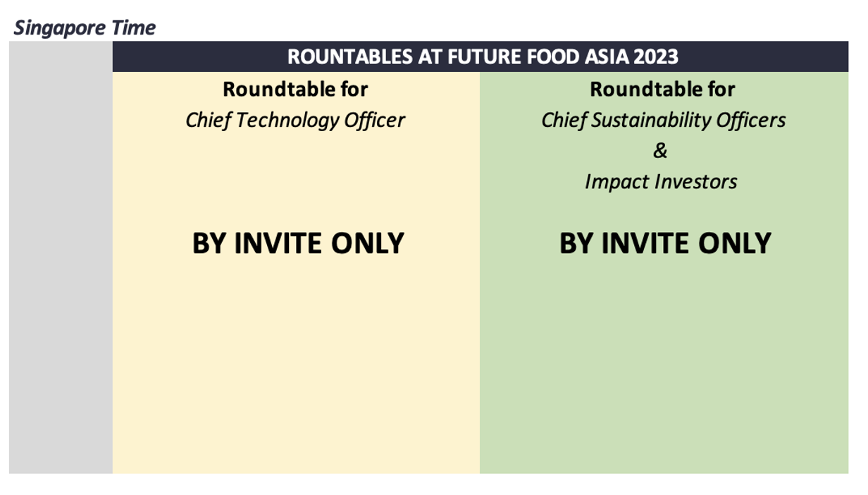The height and width of the screenshot is (495, 868).
Task: Click empty yellow area below the invite text
Action: [296, 367]
